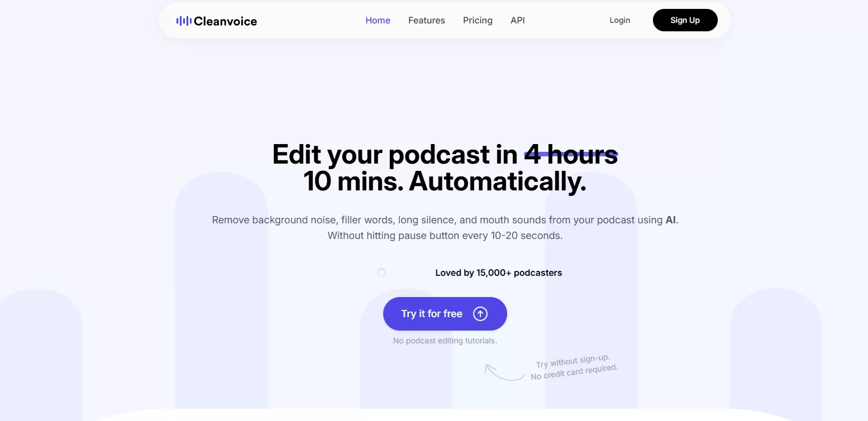
Task: Click the hand-drawn curved arrow
Action: pyautogui.click(x=503, y=372)
